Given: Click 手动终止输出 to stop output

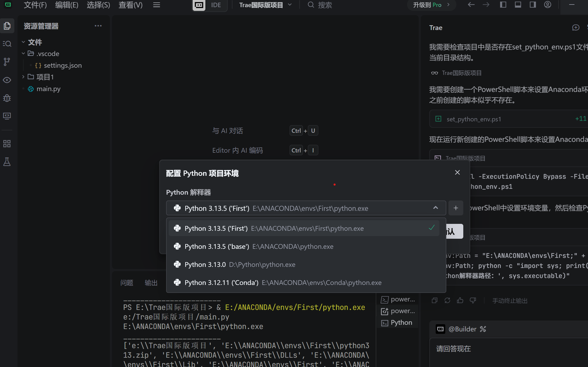Looking at the screenshot, I should (x=509, y=300).
